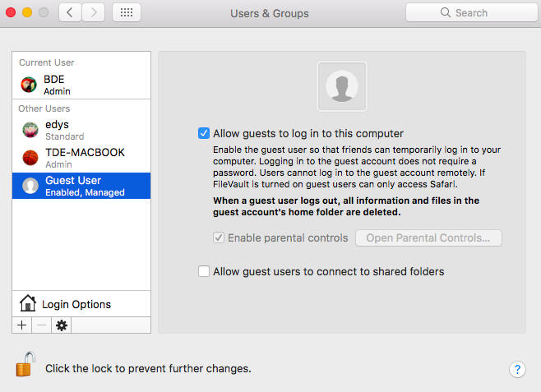Click the forward navigation arrow

(94, 13)
